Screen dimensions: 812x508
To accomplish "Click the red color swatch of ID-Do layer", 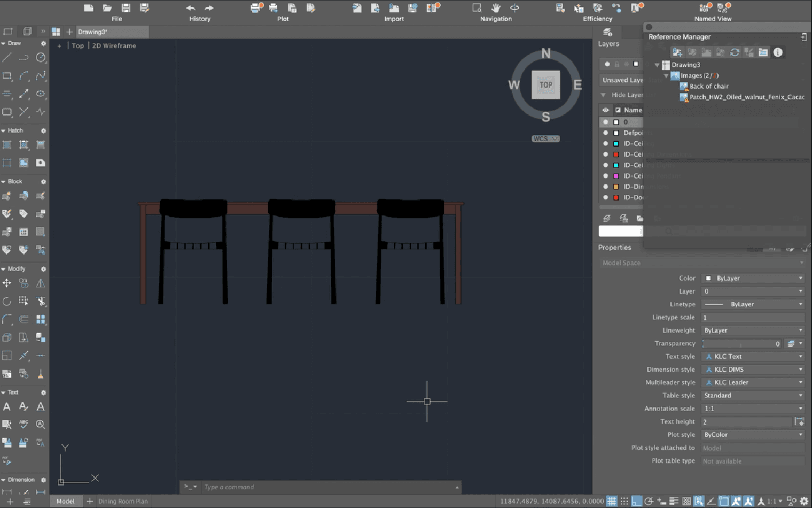I will coord(616,197).
